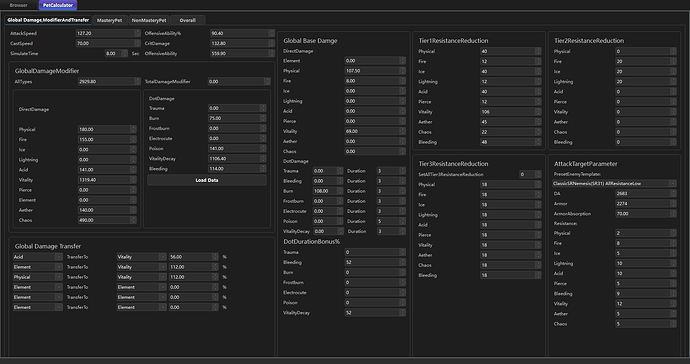
Task: Open the Physical source dropdown in Global Damage Transfer
Action: click(37, 277)
